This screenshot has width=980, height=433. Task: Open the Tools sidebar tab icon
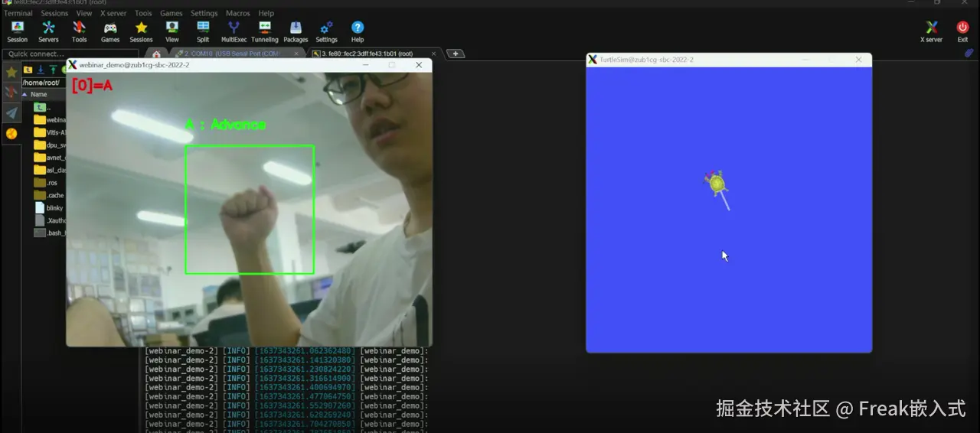(x=11, y=93)
